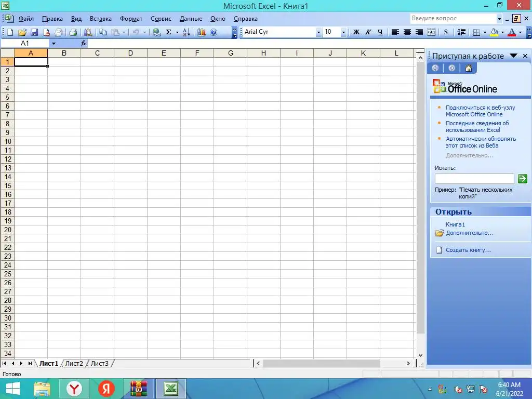Click the Paste clipboard icon
Viewport: 532px width, 399px height.
(x=116, y=32)
